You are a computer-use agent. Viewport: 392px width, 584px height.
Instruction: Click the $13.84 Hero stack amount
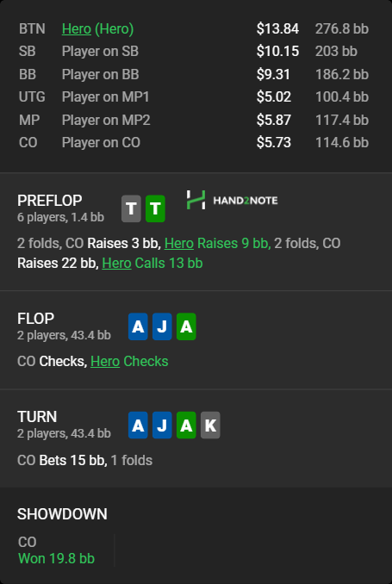[x=277, y=28]
